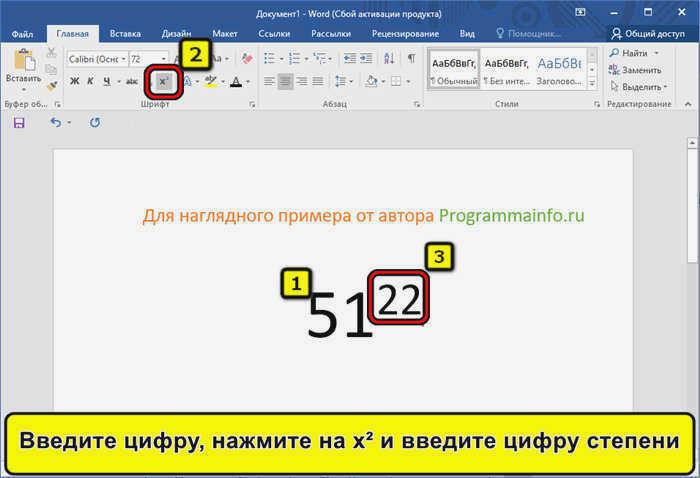Switch to the Вид tab

tap(467, 33)
